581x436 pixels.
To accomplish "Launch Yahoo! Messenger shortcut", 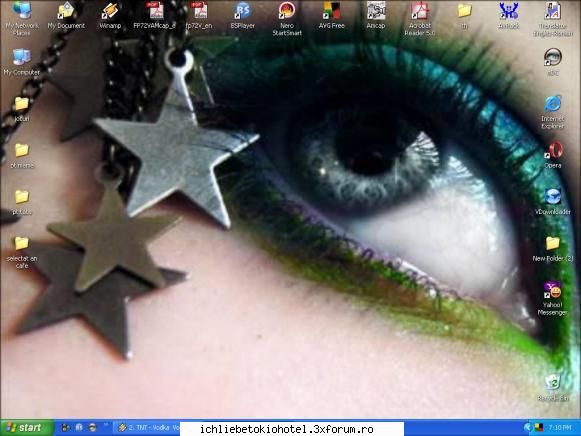I will click(552, 299).
